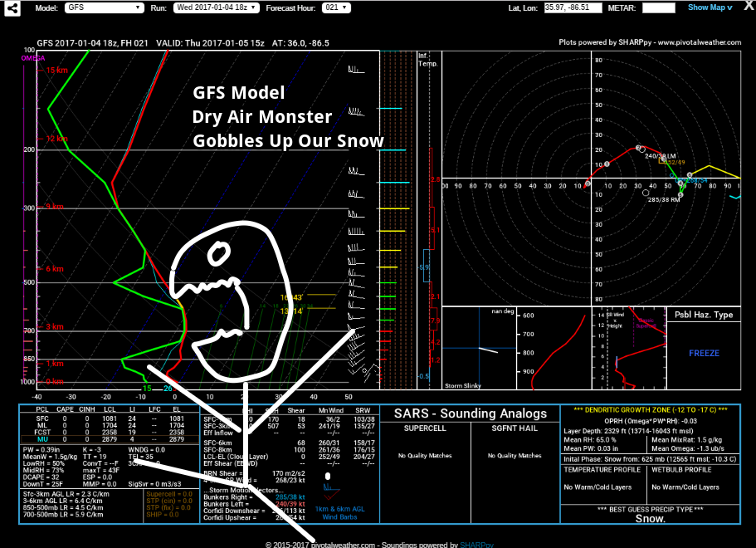Click the Show Map link
This screenshot has height=548, width=756.
[710, 7]
